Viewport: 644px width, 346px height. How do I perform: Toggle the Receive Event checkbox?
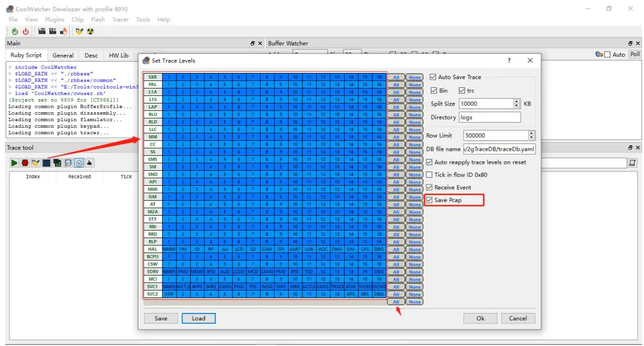pyautogui.click(x=429, y=188)
